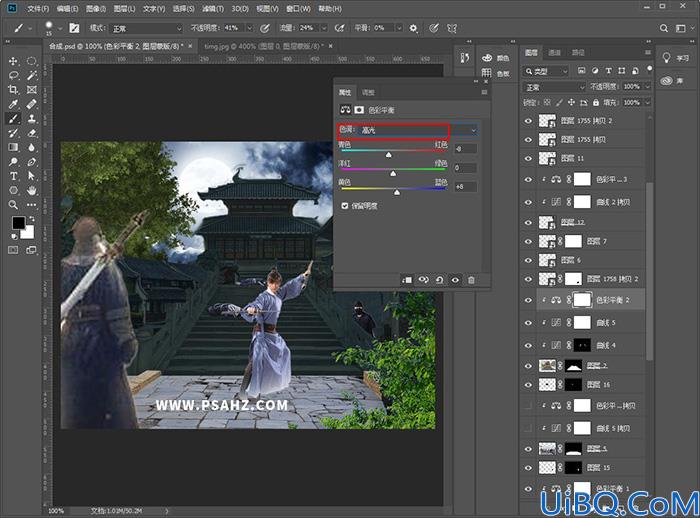Open the 滤镜(T) menu

pyautogui.click(x=213, y=8)
